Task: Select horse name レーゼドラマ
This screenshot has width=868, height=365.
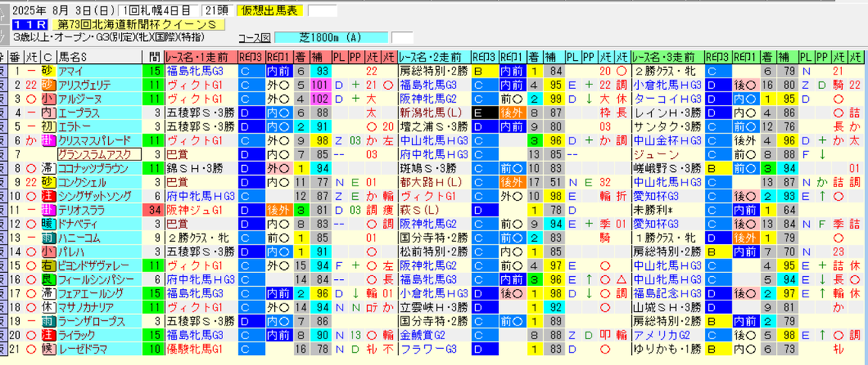Action: coord(98,349)
